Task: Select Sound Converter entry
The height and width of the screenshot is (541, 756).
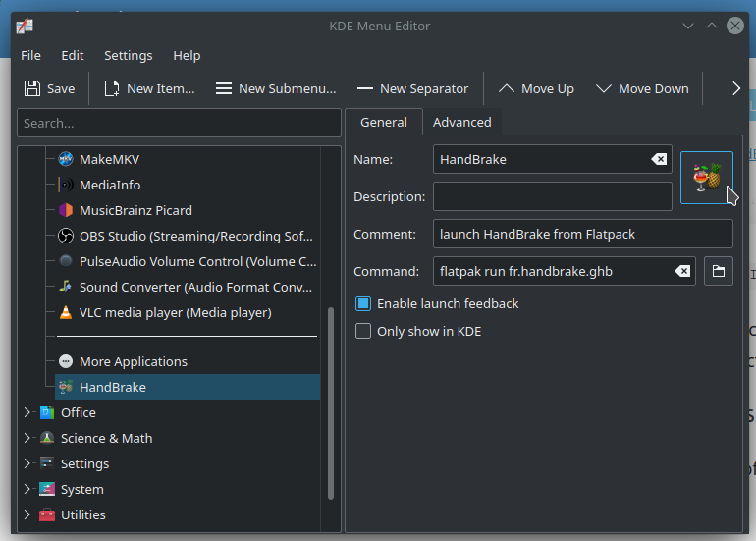Action: coord(195,287)
